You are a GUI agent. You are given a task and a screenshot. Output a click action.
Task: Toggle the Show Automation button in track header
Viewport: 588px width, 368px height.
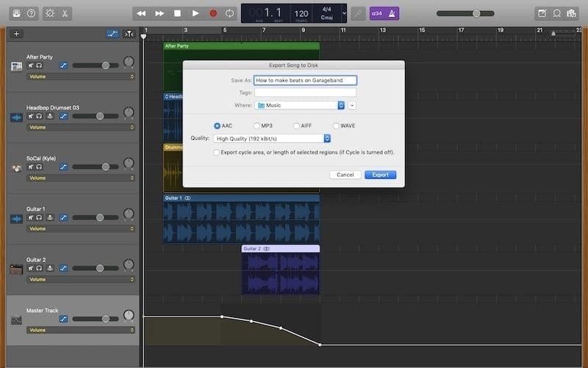(x=112, y=34)
